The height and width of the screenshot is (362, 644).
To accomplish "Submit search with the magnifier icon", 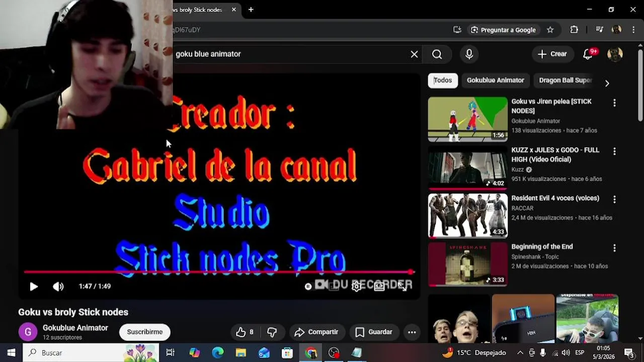I will tap(437, 54).
